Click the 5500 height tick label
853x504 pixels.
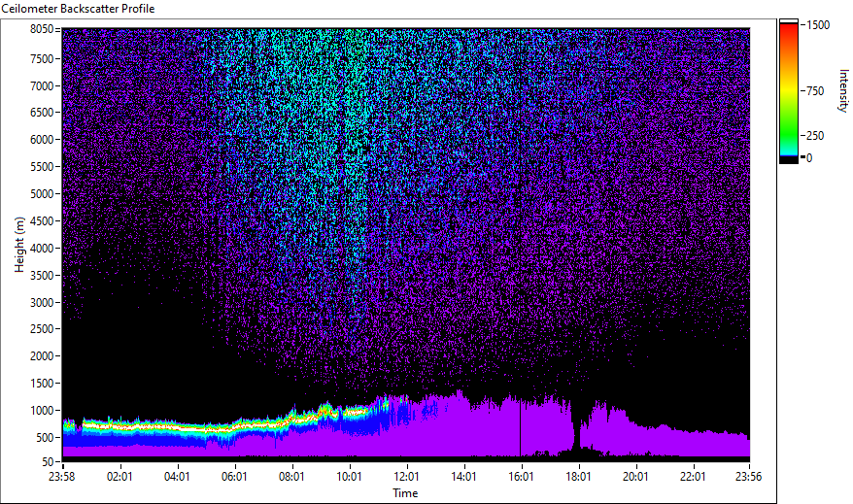42,167
